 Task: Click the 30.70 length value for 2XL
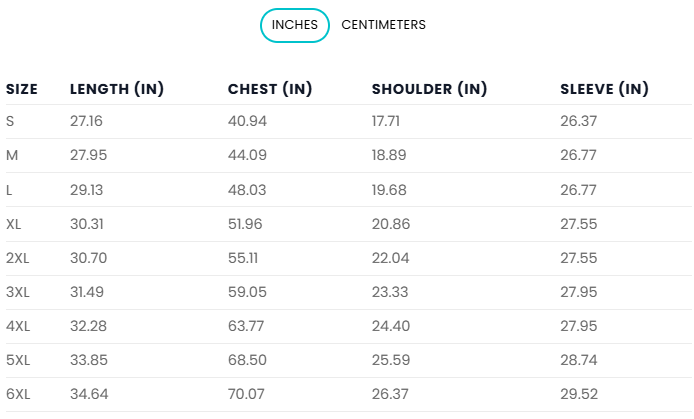pyautogui.click(x=89, y=258)
